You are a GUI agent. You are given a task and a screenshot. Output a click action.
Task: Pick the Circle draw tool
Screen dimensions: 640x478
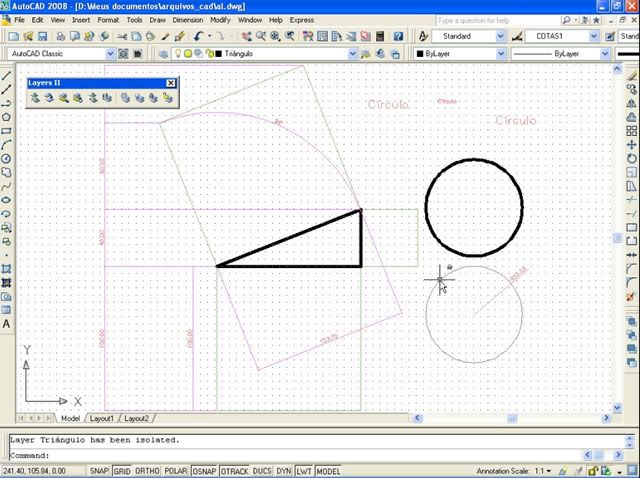pos(7,158)
